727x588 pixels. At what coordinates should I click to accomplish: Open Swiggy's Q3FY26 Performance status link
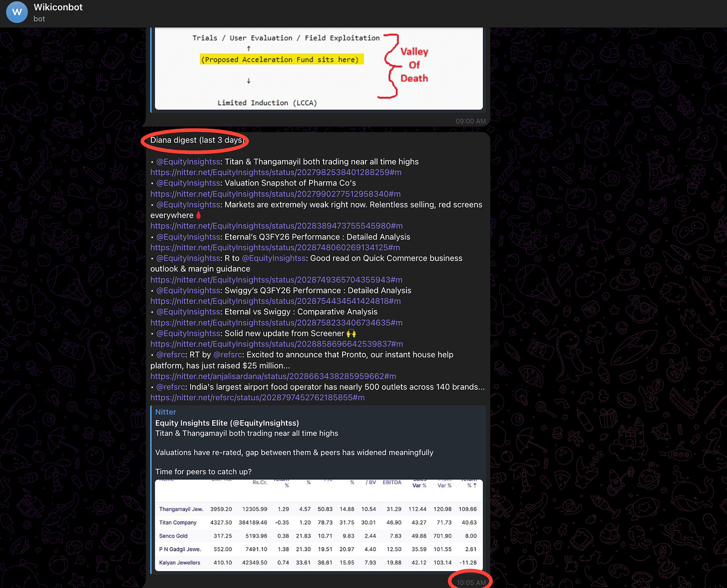pos(275,301)
